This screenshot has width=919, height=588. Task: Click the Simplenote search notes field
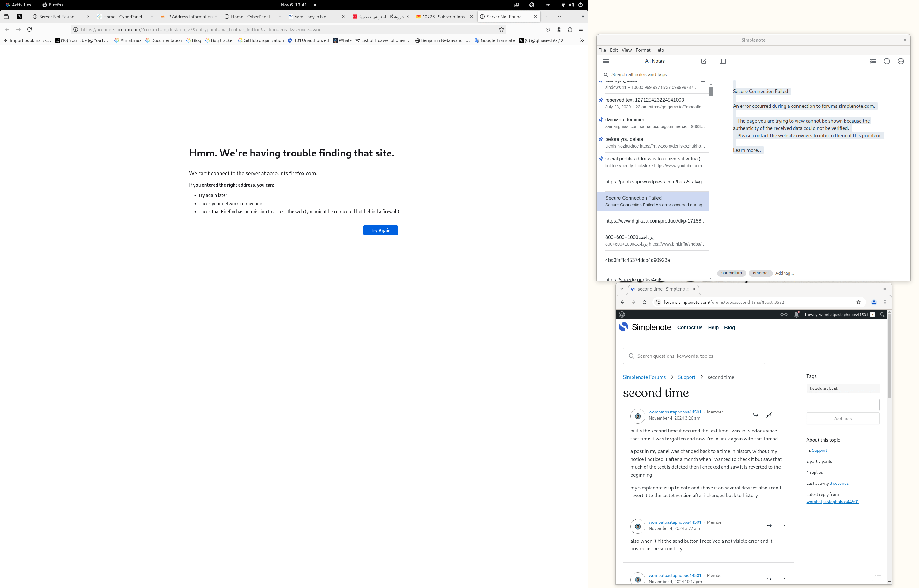(654, 74)
